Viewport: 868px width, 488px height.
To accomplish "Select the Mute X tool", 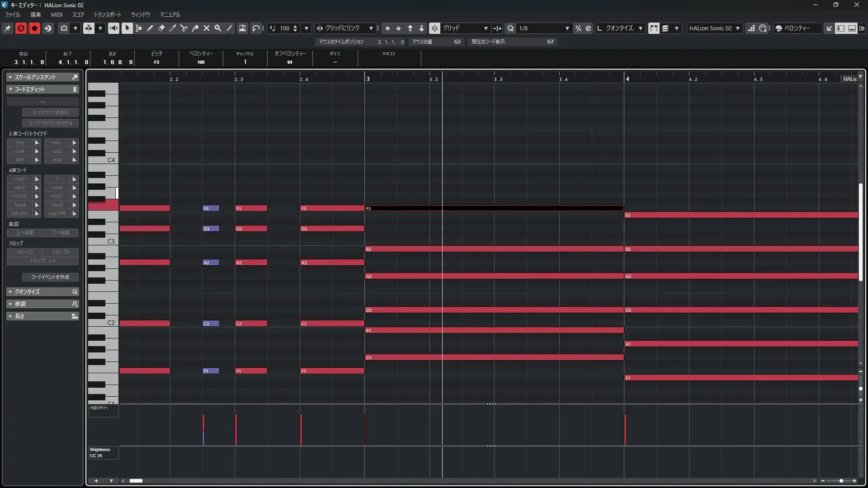I will (207, 28).
